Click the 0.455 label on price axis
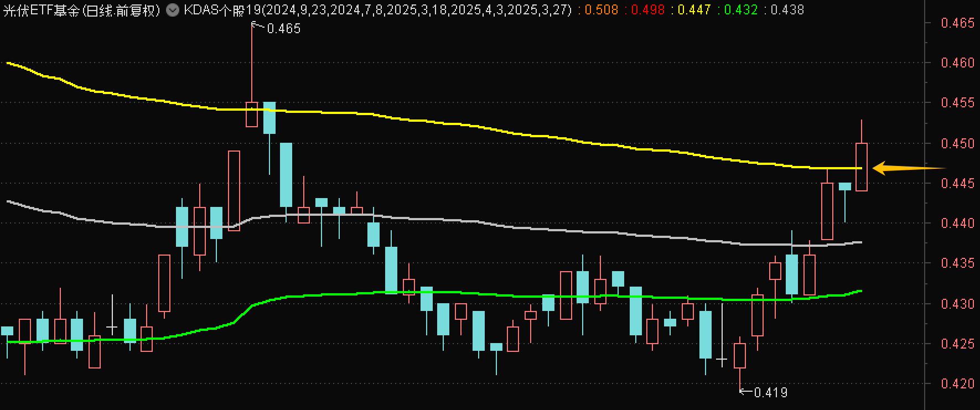The height and width of the screenshot is (410, 980). (x=958, y=103)
